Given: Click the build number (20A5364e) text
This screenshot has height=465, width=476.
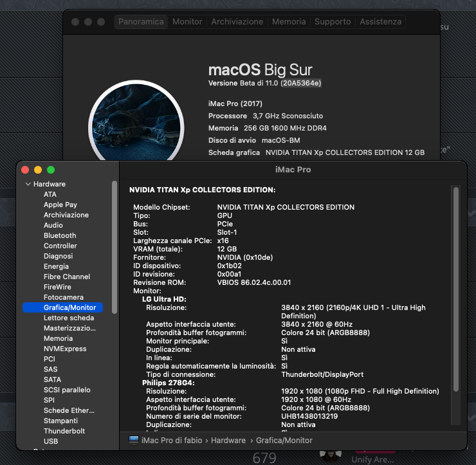Looking at the screenshot, I should [301, 83].
